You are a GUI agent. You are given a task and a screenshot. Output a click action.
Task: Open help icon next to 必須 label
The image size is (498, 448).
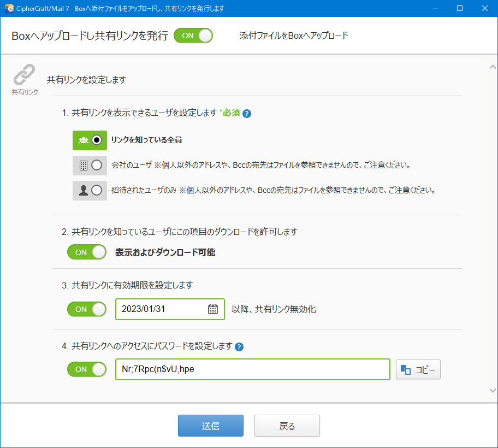[x=247, y=114]
